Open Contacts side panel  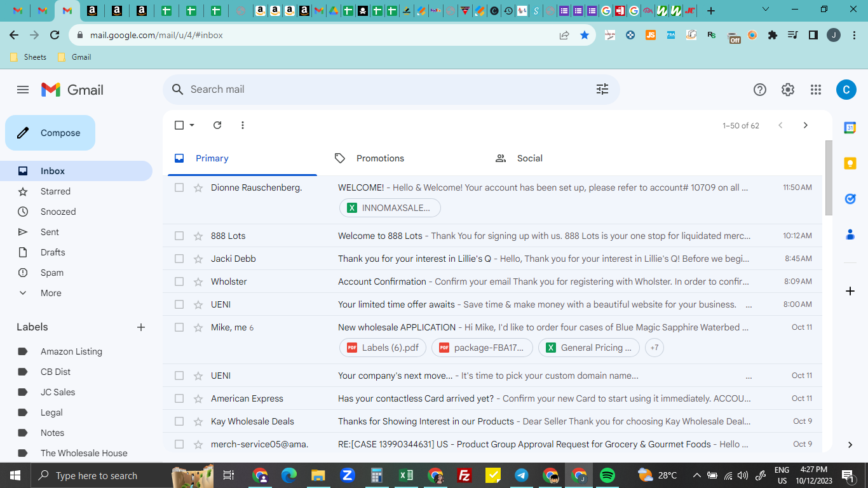(x=850, y=234)
